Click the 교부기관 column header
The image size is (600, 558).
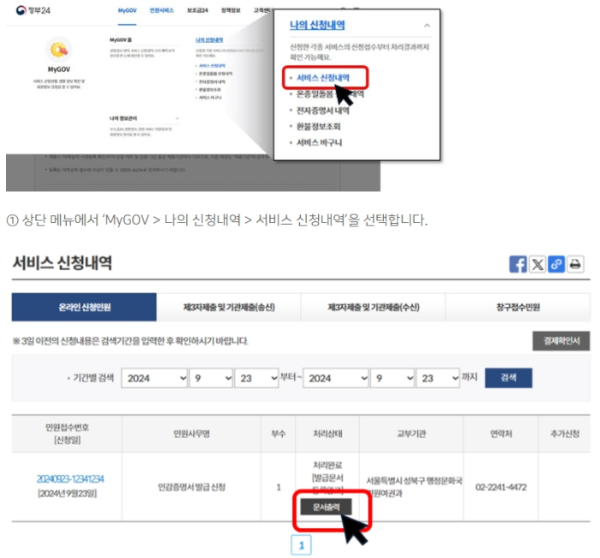(x=411, y=434)
